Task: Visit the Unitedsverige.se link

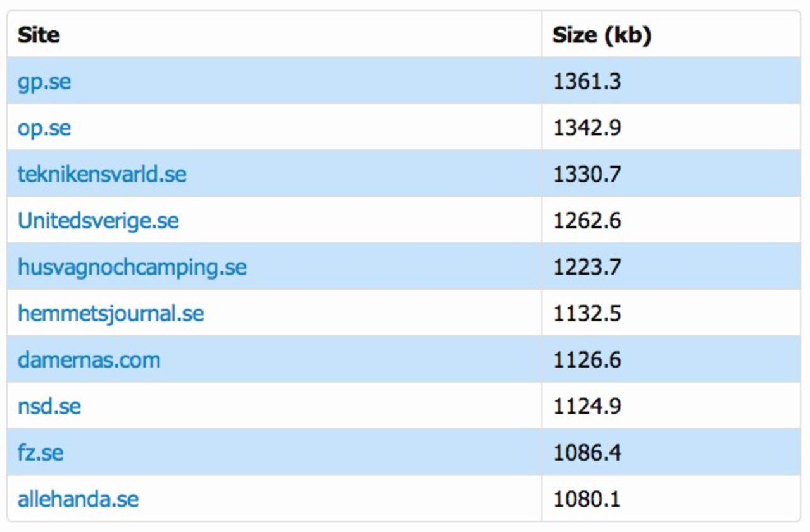Action: tap(98, 221)
